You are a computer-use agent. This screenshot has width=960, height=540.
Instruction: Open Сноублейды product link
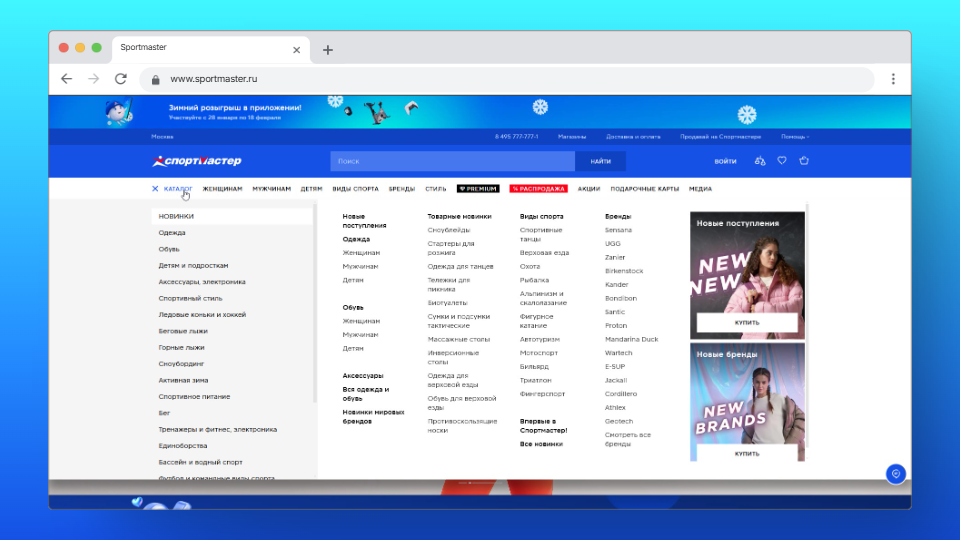click(x=449, y=230)
